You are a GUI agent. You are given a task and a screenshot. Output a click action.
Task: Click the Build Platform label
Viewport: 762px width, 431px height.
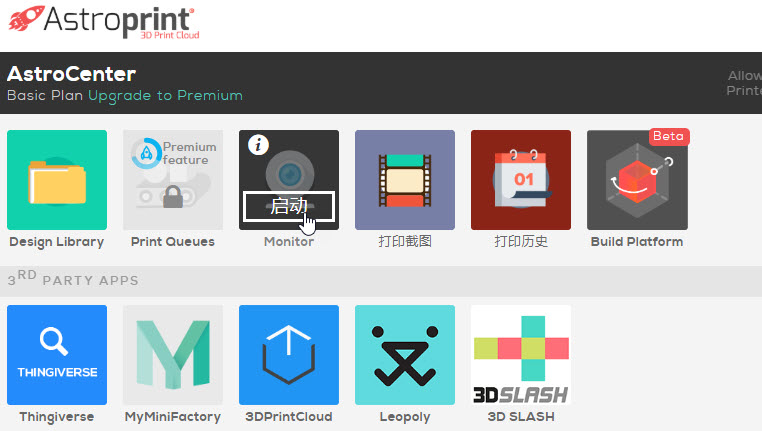click(637, 241)
